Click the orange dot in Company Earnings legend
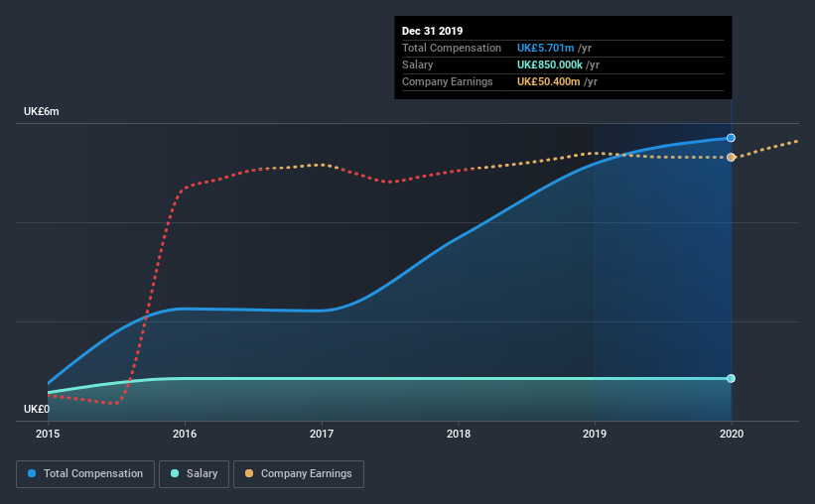 249,473
